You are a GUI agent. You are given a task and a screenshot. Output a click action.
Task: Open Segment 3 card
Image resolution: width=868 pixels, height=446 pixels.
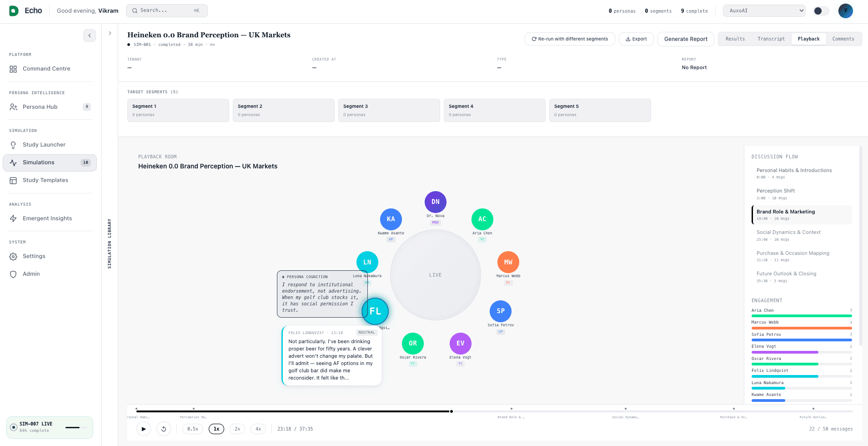tap(389, 110)
